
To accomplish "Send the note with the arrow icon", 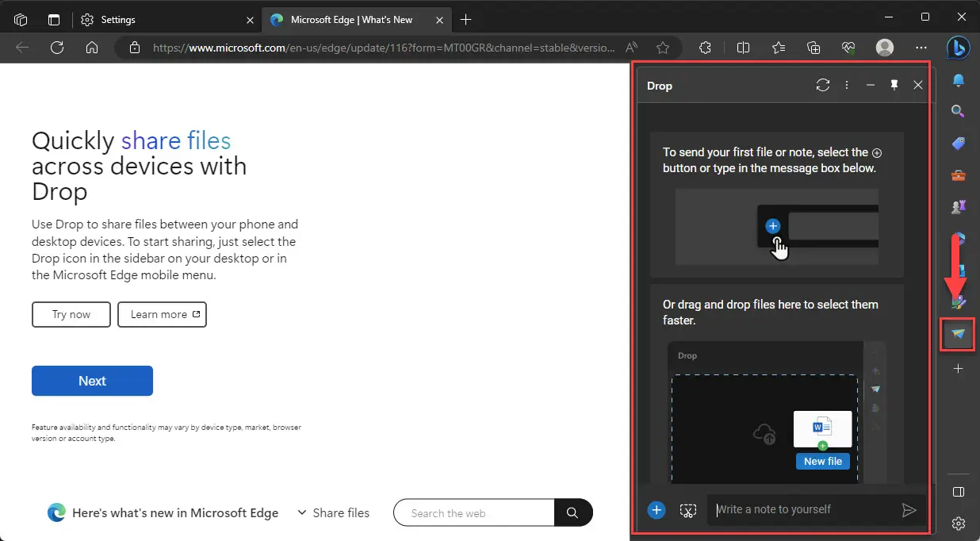I will [x=909, y=510].
